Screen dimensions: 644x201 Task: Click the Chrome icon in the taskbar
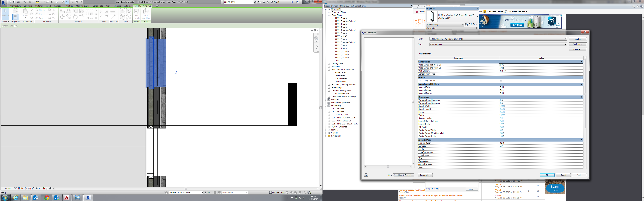[46, 197]
